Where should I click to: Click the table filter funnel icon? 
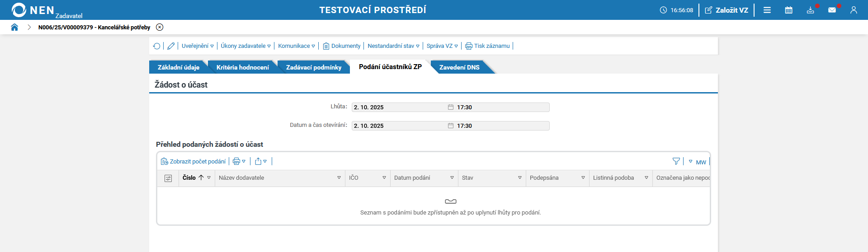pos(676,161)
